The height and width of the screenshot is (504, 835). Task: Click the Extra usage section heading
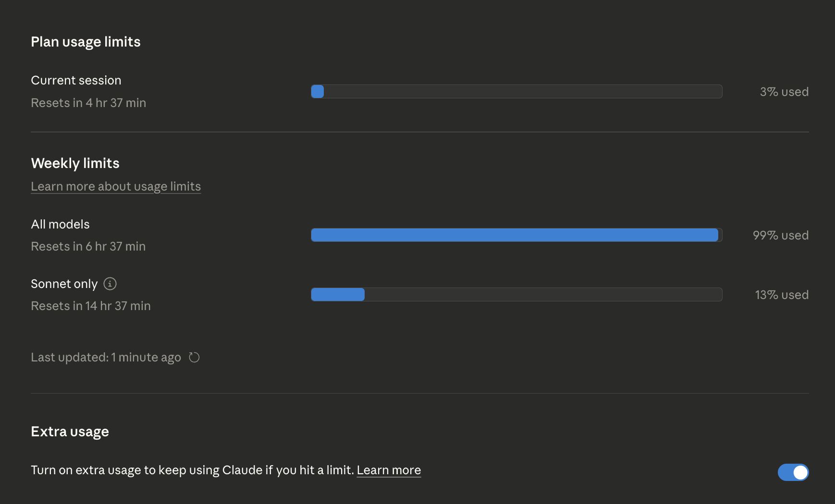coord(70,432)
